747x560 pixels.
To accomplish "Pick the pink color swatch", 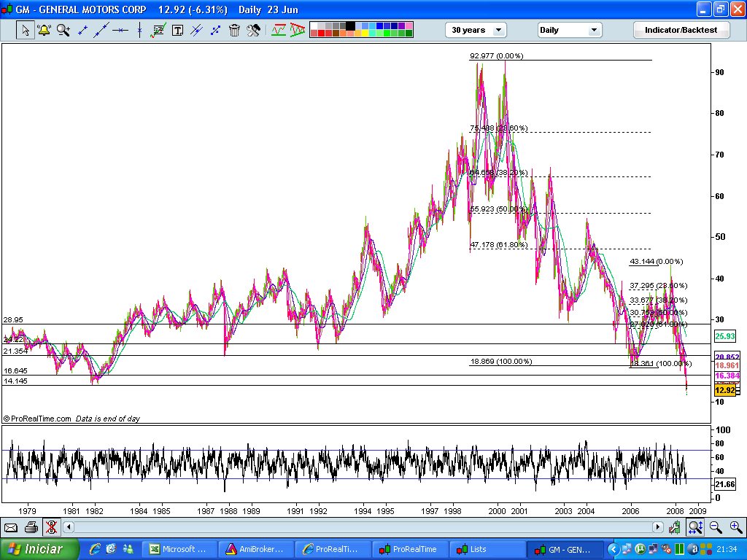I will tap(409, 26).
